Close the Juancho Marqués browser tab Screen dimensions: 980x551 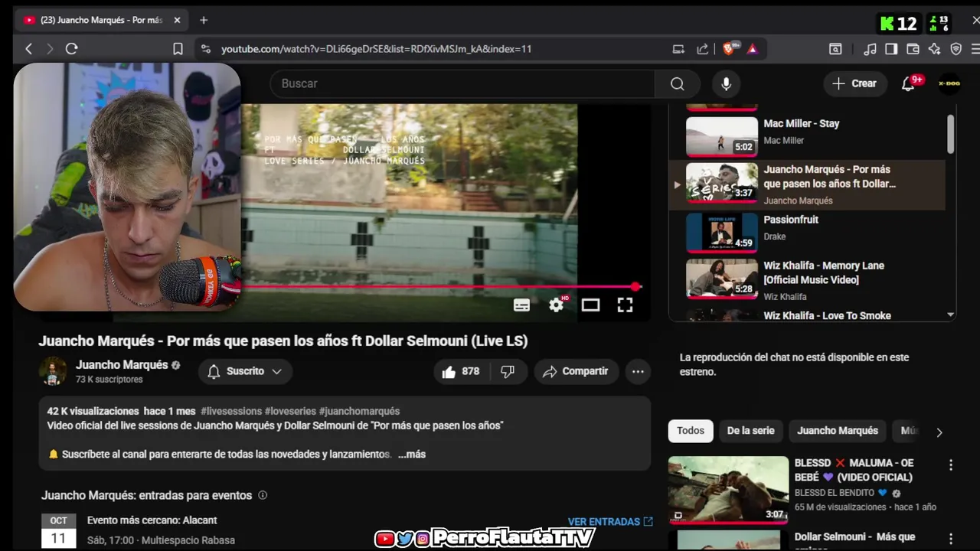177,20
